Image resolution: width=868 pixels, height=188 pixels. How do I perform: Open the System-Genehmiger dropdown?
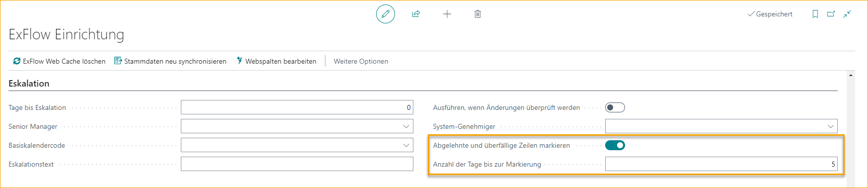coord(830,126)
